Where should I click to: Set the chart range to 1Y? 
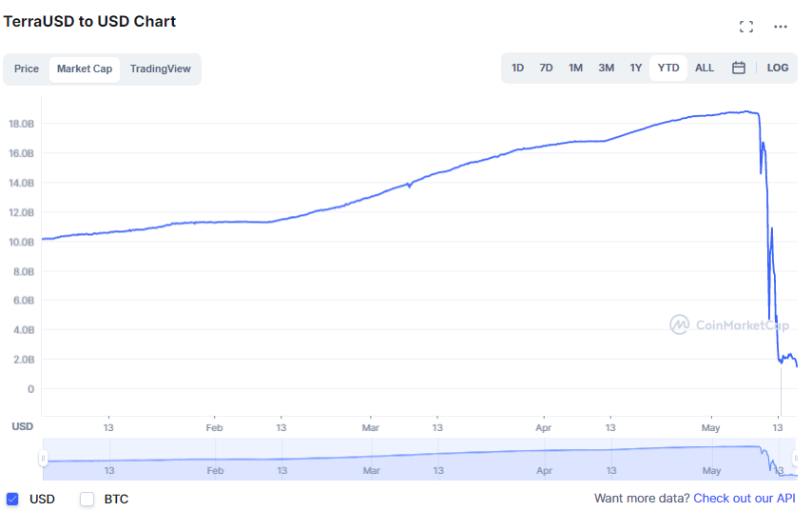635,68
